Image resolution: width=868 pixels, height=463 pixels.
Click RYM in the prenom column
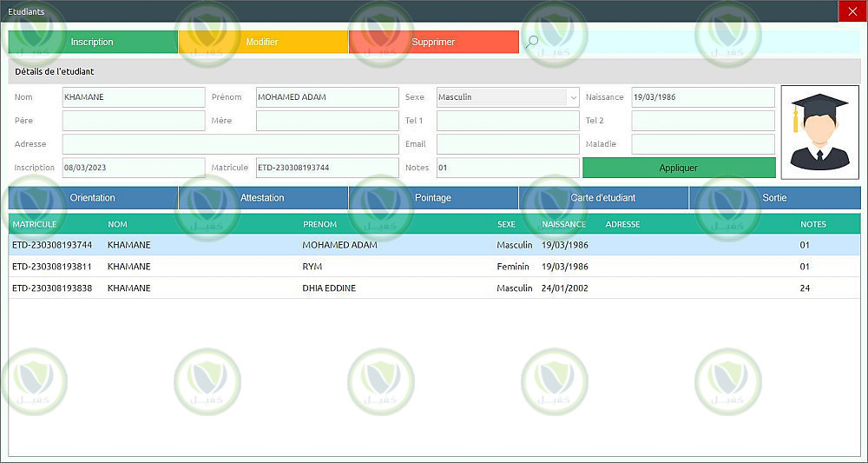coord(312,267)
